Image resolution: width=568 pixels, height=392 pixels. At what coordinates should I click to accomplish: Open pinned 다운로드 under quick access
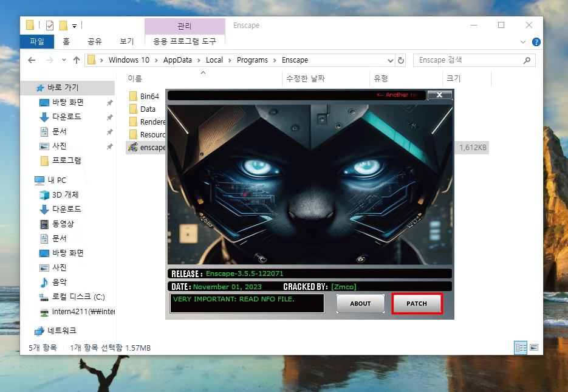[66, 117]
